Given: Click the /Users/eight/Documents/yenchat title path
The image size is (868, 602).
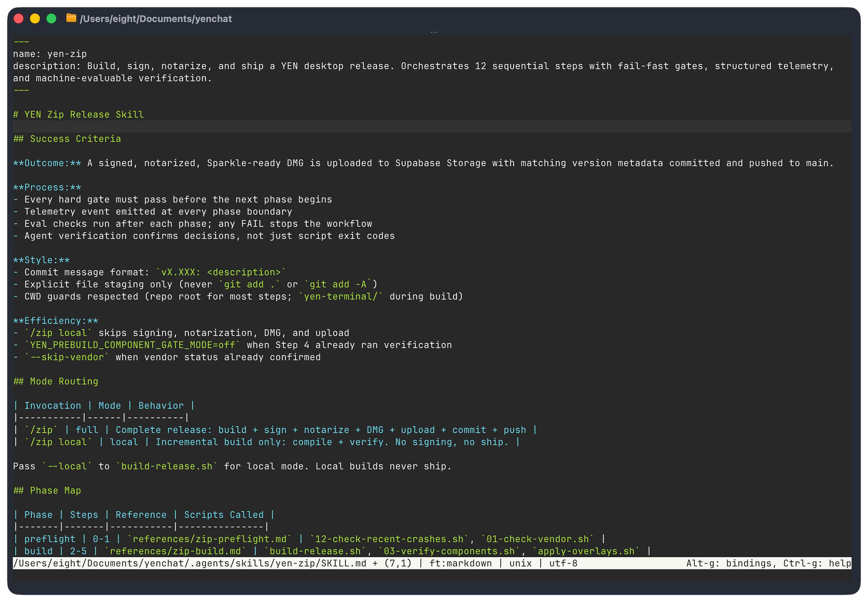Looking at the screenshot, I should (156, 19).
